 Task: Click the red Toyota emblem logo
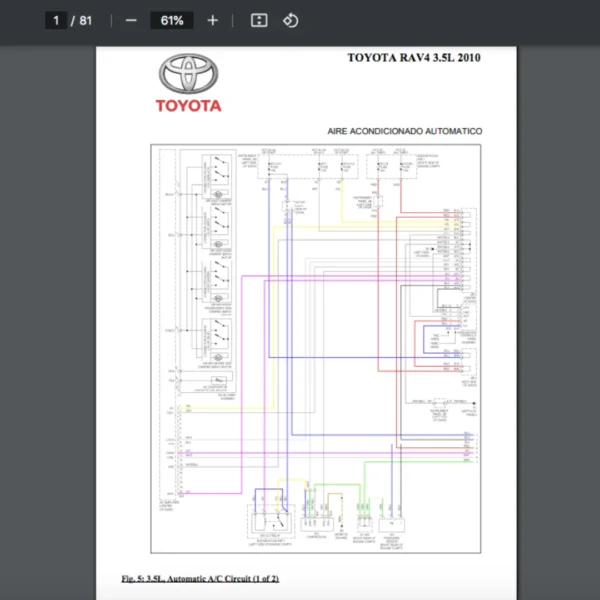tap(188, 74)
